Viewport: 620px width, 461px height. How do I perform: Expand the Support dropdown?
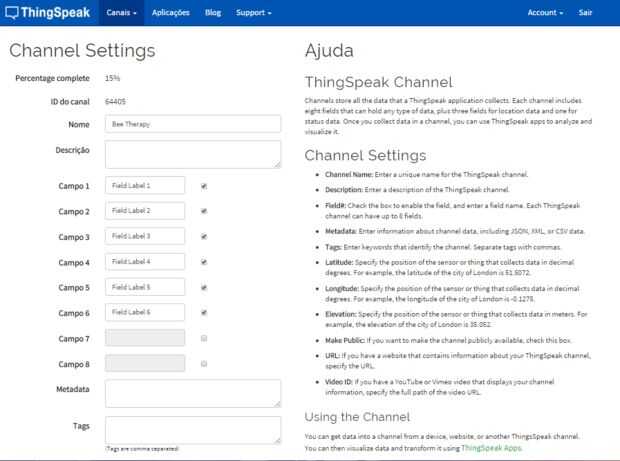coord(253,13)
